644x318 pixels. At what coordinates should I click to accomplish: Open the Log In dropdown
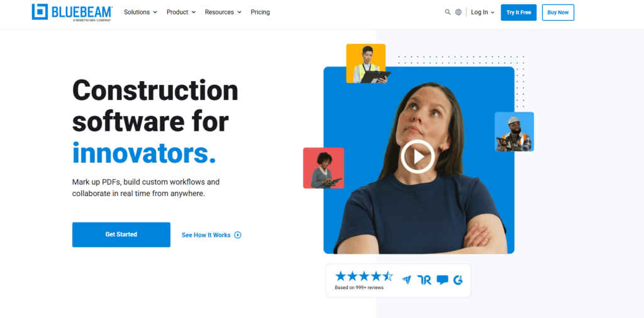(x=482, y=13)
